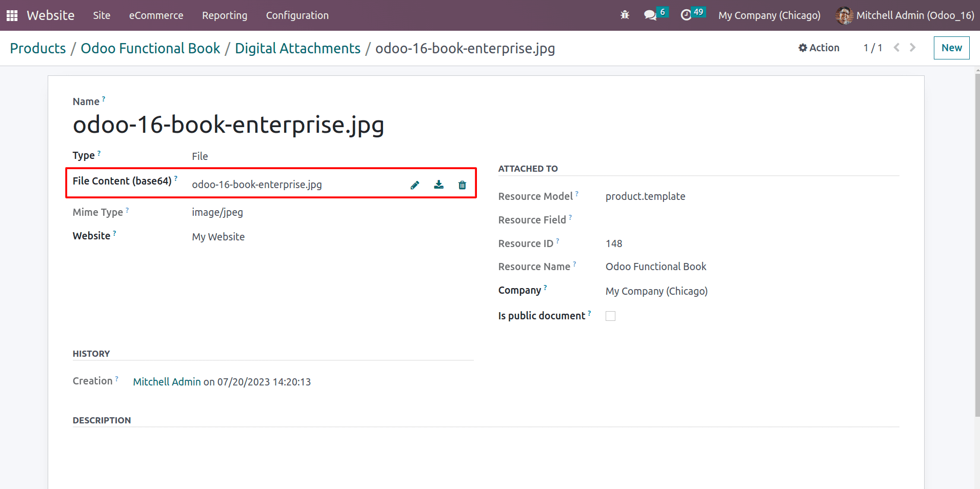Click Resource Name Odoo Functional Book
Viewport: 980px width, 489px height.
click(656, 267)
